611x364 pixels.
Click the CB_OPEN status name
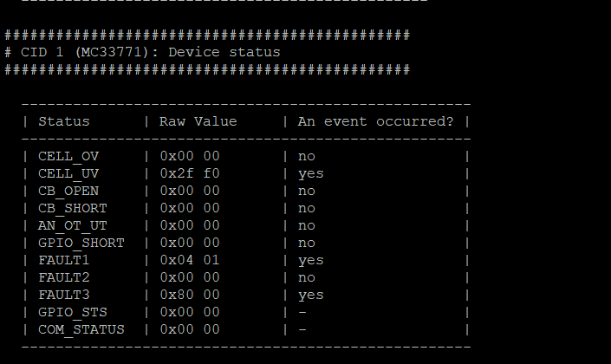point(68,192)
